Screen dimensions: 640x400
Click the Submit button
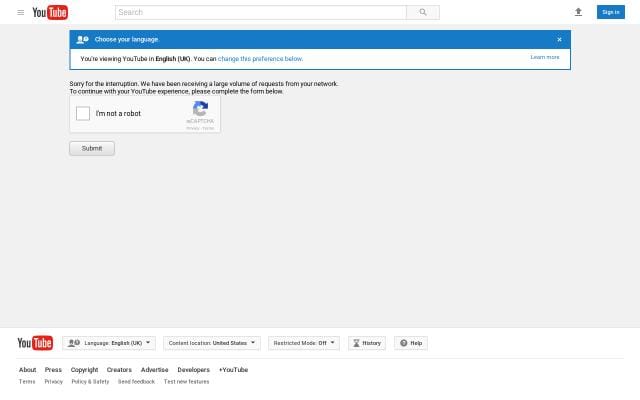click(92, 148)
